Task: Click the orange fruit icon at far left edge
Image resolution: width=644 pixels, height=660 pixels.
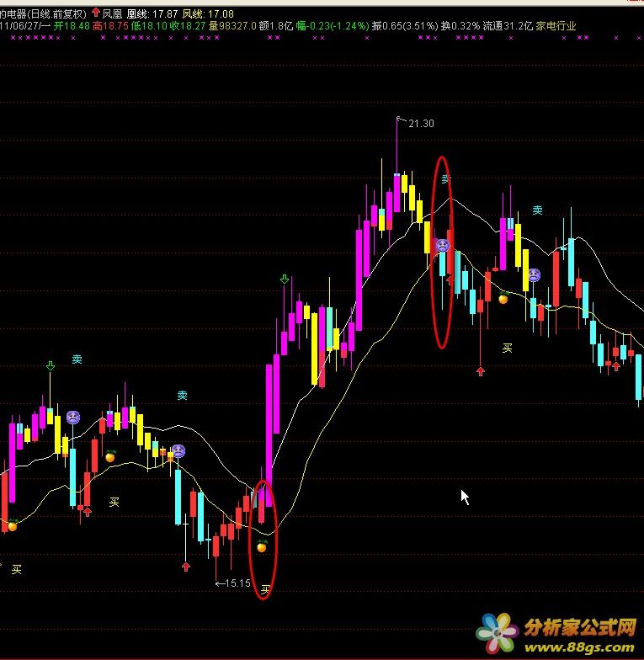Action: [x=13, y=525]
